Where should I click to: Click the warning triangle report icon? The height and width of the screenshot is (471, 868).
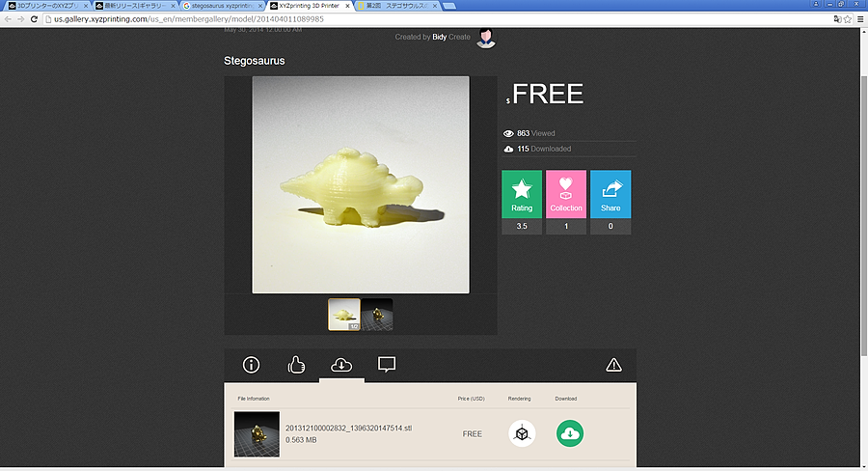point(613,365)
